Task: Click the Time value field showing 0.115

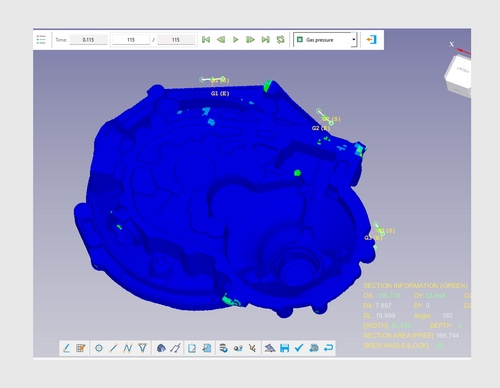Action: click(x=88, y=40)
